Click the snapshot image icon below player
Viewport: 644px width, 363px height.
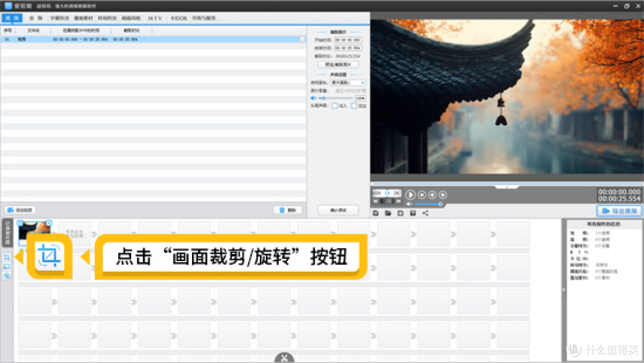[413, 213]
